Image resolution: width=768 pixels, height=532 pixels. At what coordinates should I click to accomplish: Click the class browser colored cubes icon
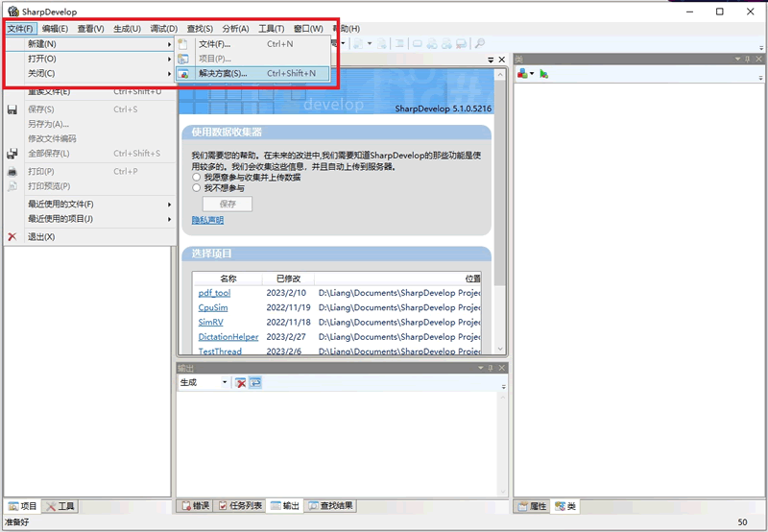522,74
